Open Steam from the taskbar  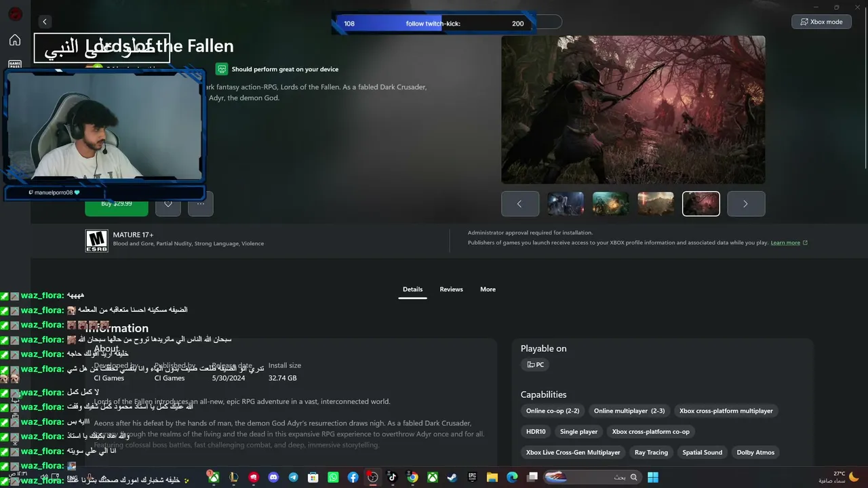[x=452, y=477]
